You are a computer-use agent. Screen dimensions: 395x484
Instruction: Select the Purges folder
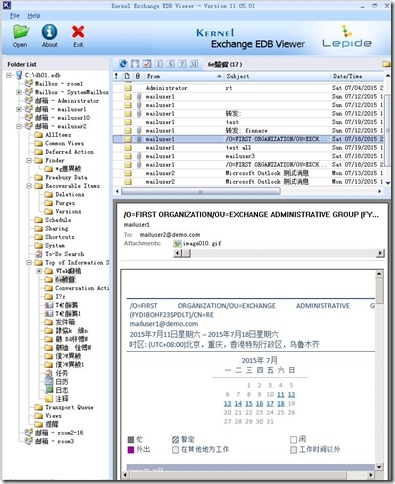click(65, 203)
